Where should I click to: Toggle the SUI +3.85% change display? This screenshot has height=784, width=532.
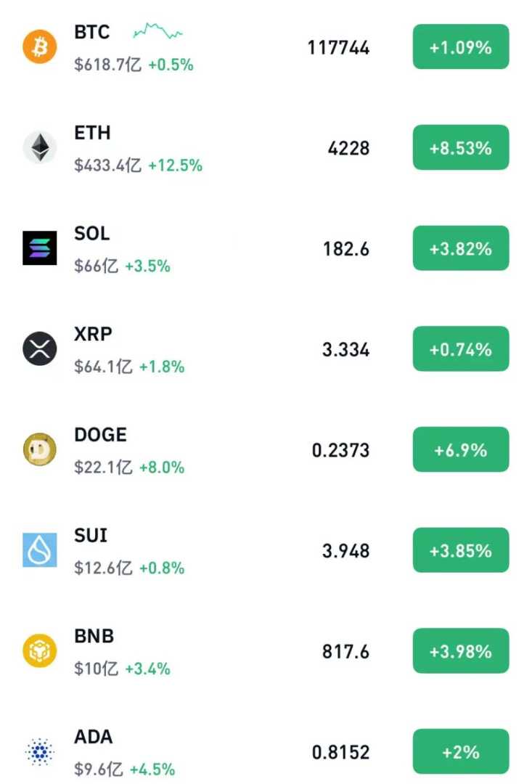(x=461, y=551)
